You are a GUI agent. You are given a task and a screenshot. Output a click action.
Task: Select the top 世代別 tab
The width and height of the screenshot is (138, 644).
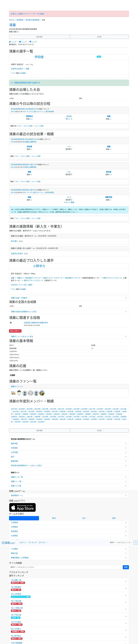[99, 37]
